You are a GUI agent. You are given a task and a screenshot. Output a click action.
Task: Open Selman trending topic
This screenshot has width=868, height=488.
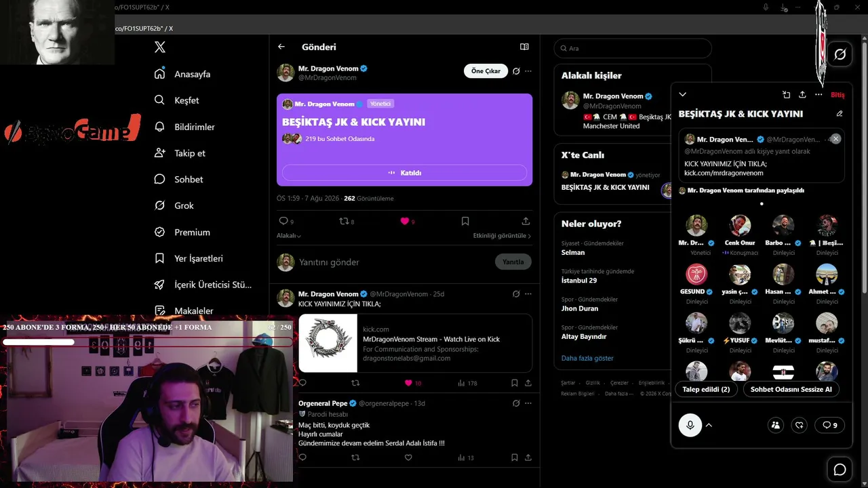pos(573,252)
